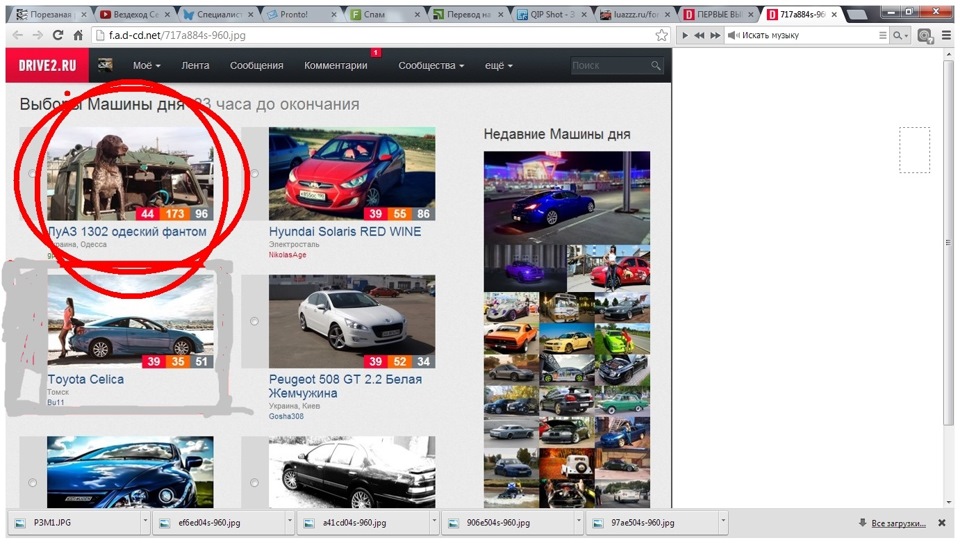The image size is (960, 545).
Task: Open the blue car night photo under Недавние Машины дня
Action: (567, 198)
